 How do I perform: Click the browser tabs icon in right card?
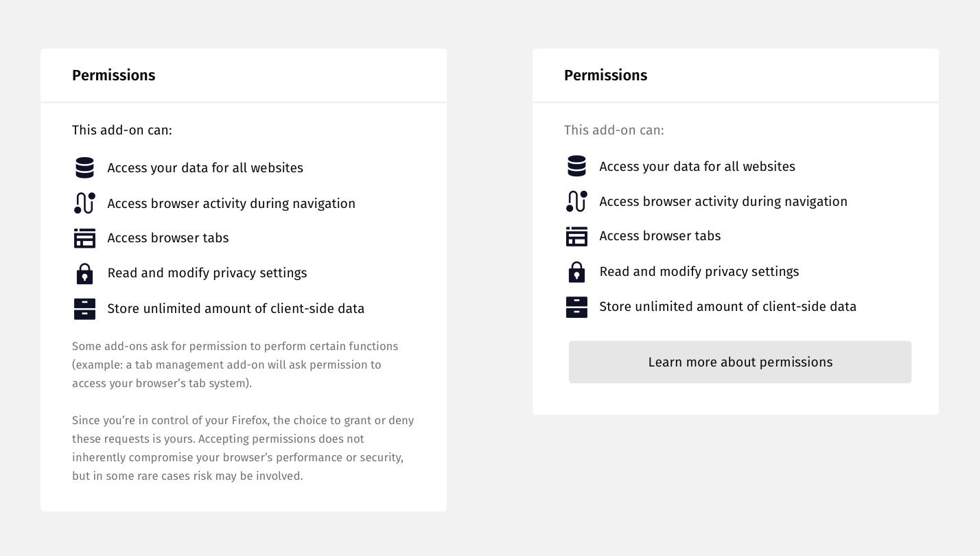click(576, 236)
